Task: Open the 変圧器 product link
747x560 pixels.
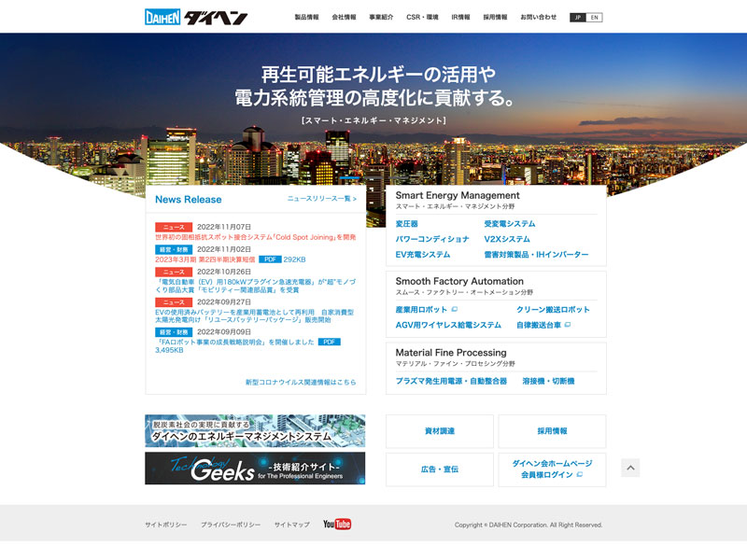Action: 407,224
